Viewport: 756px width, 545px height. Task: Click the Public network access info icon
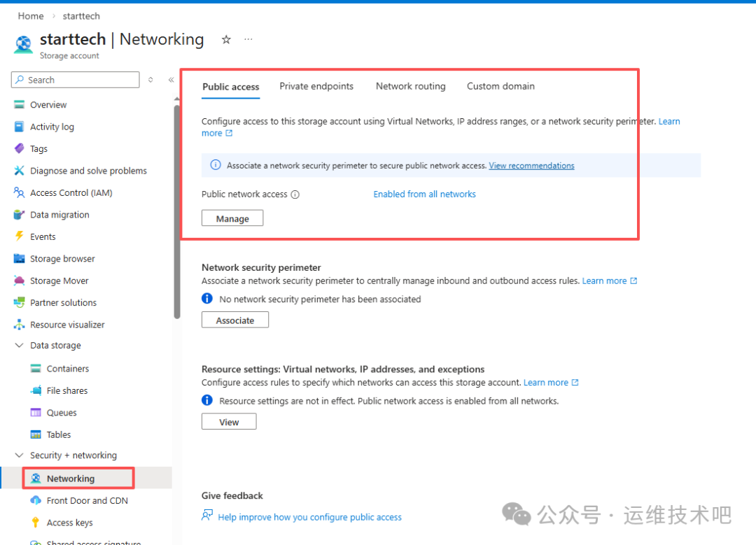(295, 194)
